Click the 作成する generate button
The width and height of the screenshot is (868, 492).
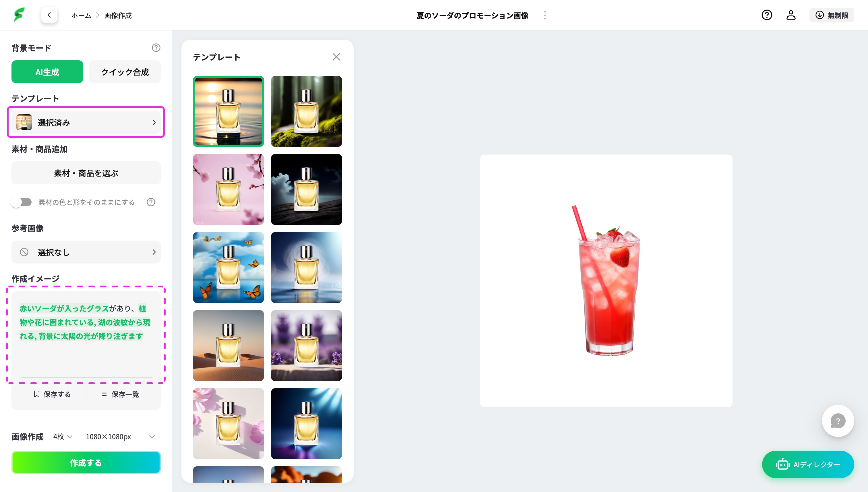pos(86,463)
